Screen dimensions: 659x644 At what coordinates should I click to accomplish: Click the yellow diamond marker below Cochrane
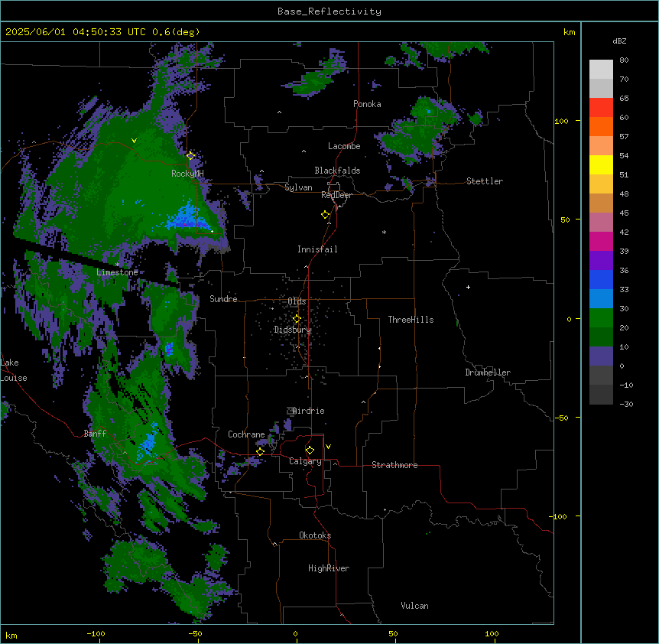(x=260, y=451)
